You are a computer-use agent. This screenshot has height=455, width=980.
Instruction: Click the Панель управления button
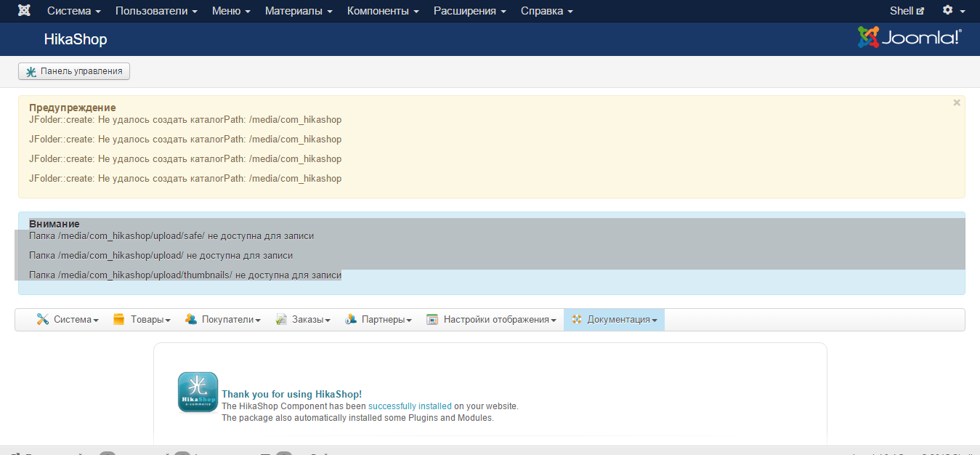pyautogui.click(x=74, y=71)
